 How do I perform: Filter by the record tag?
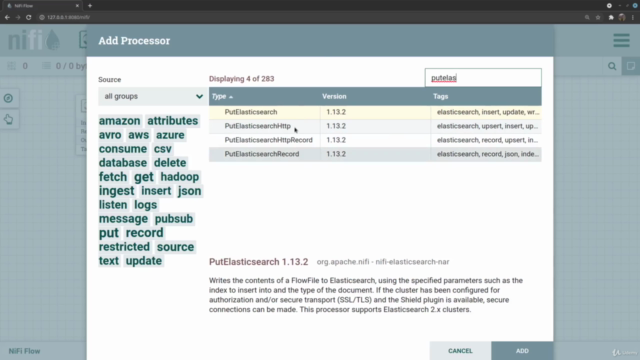(144, 233)
